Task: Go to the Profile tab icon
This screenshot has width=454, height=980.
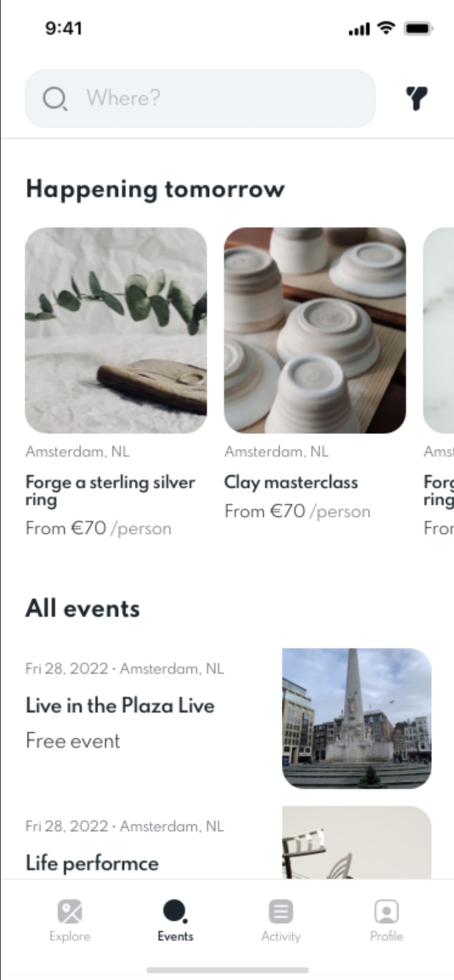Action: [386, 911]
